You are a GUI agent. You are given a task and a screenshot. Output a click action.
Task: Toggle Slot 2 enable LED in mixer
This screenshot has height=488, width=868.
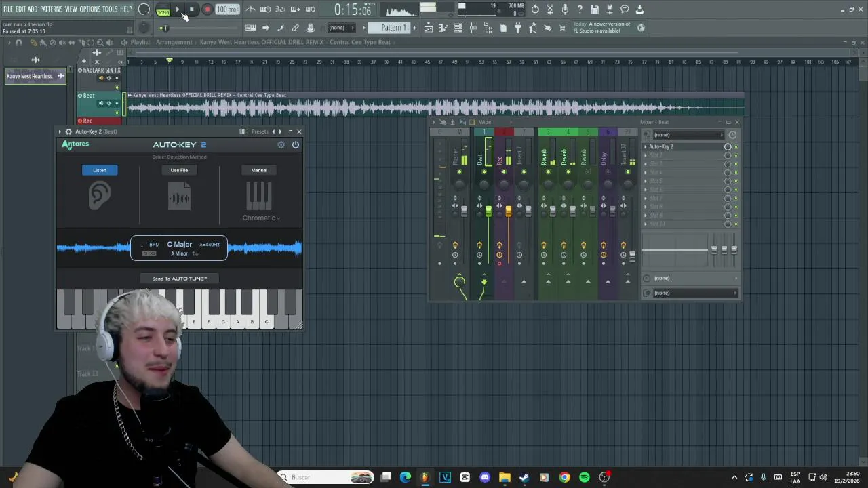[x=736, y=155]
